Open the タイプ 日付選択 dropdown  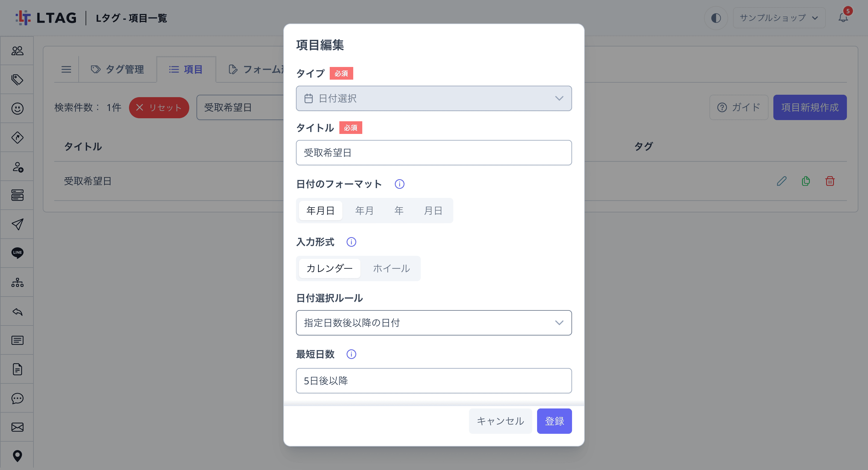click(x=434, y=98)
